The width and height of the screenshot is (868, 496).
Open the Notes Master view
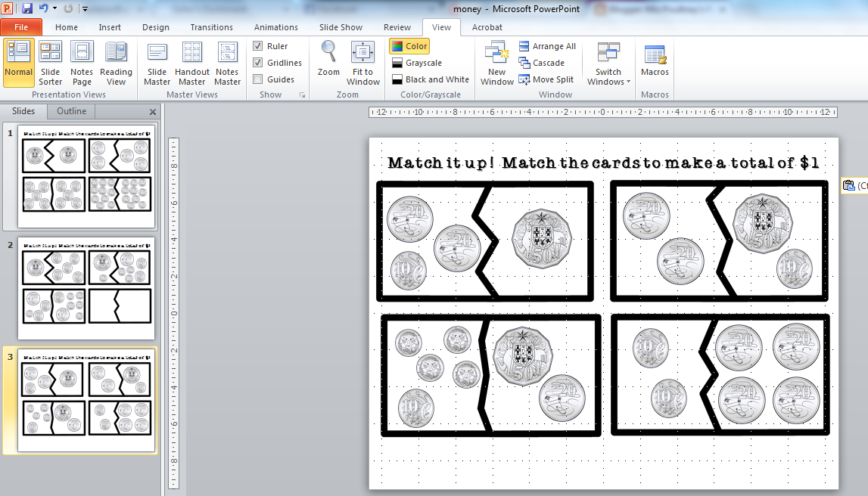(x=228, y=63)
